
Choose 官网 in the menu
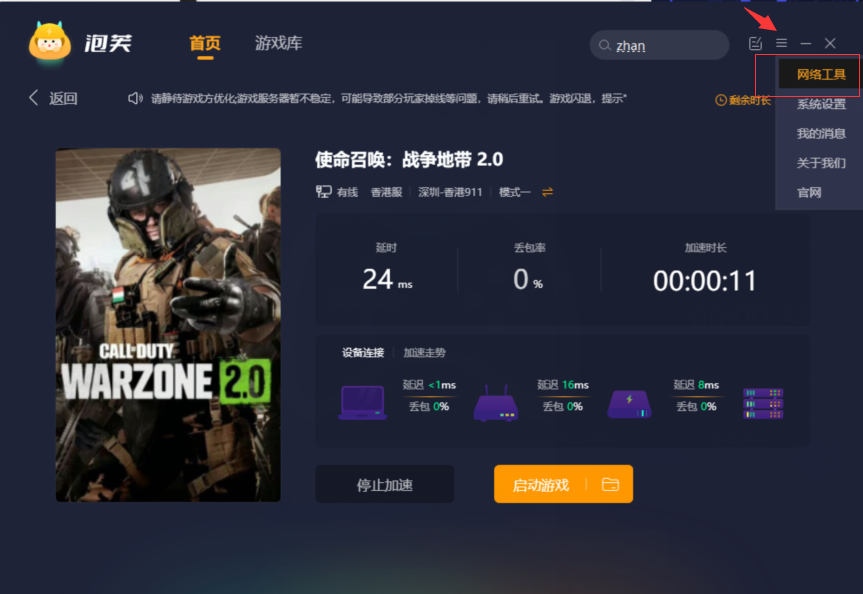coord(809,192)
